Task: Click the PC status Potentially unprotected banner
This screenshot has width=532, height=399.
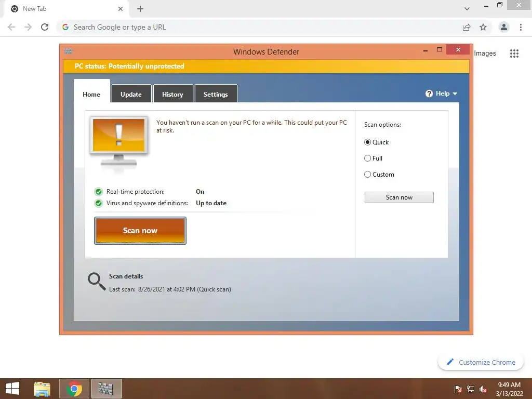Action: pos(267,66)
